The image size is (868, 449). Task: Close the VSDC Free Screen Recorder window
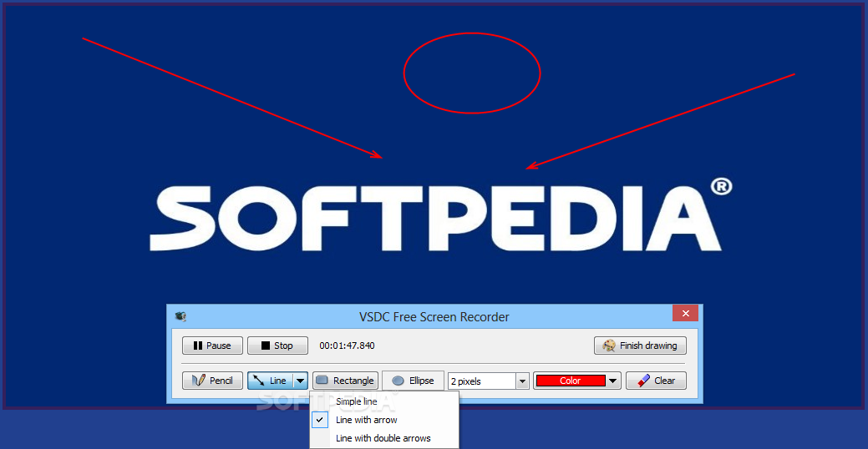tap(685, 314)
